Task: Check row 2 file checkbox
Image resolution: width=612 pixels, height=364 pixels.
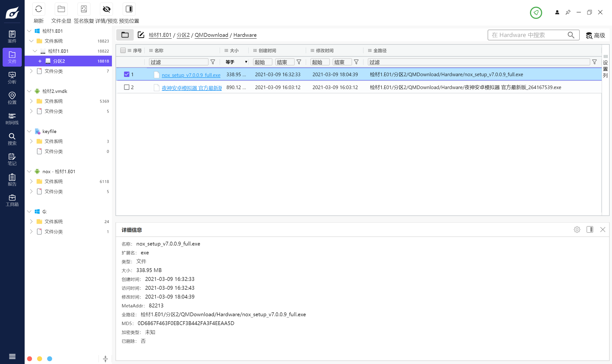Action: [x=127, y=87]
